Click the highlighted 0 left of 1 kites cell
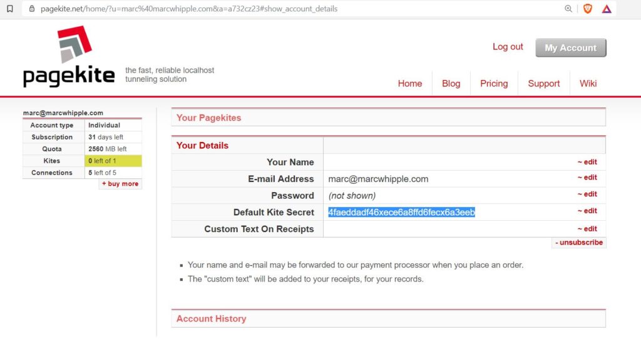641x364 pixels. 113,161
